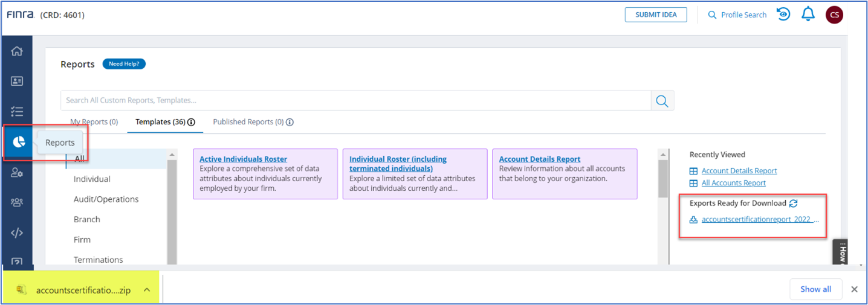The height and width of the screenshot is (305, 868).
Task: Switch to the Published Reports tab
Action: click(248, 122)
